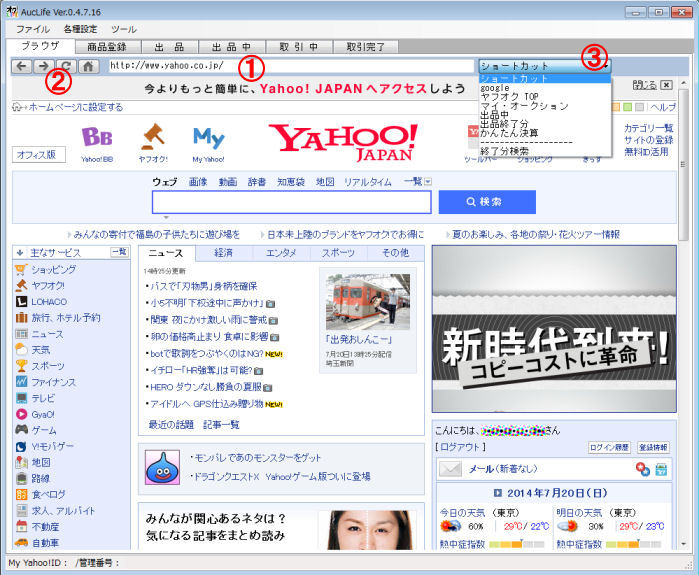
Task: Click the blue 検索 search button
Action: pos(487,202)
